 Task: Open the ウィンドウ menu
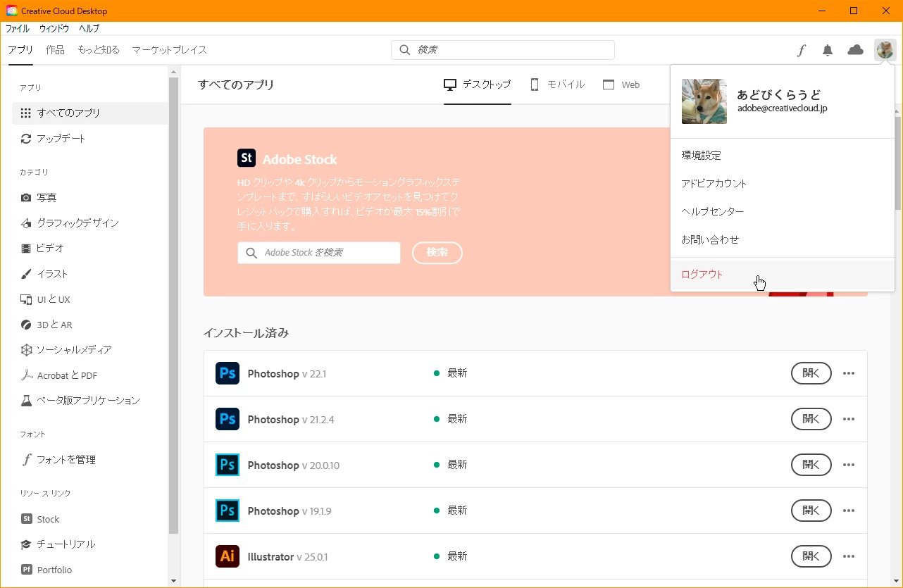tap(54, 29)
